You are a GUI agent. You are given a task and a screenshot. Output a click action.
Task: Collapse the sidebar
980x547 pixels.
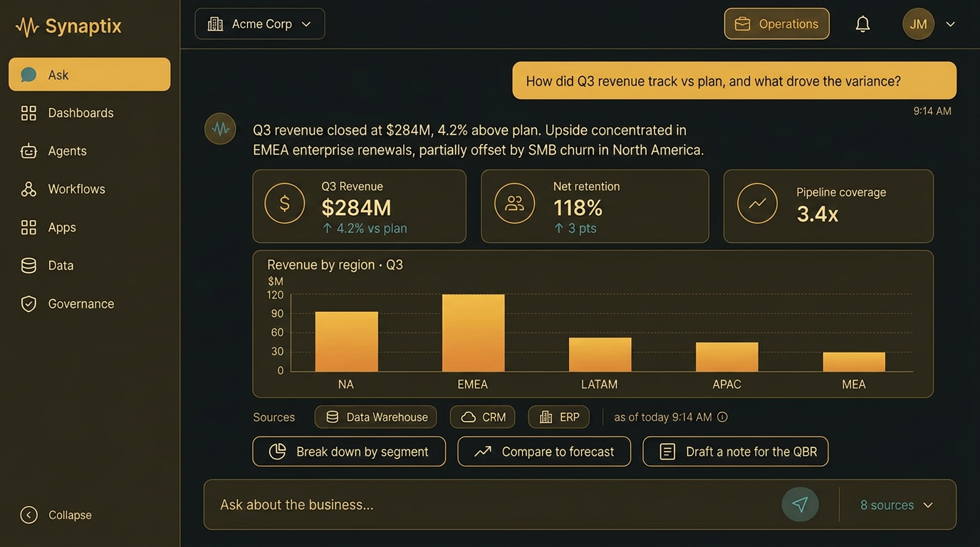click(x=57, y=514)
